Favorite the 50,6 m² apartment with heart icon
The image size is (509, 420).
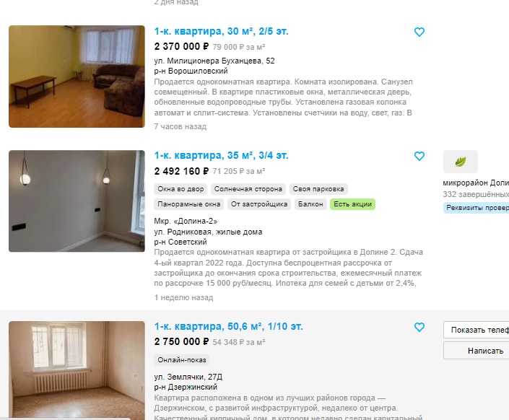(x=419, y=327)
